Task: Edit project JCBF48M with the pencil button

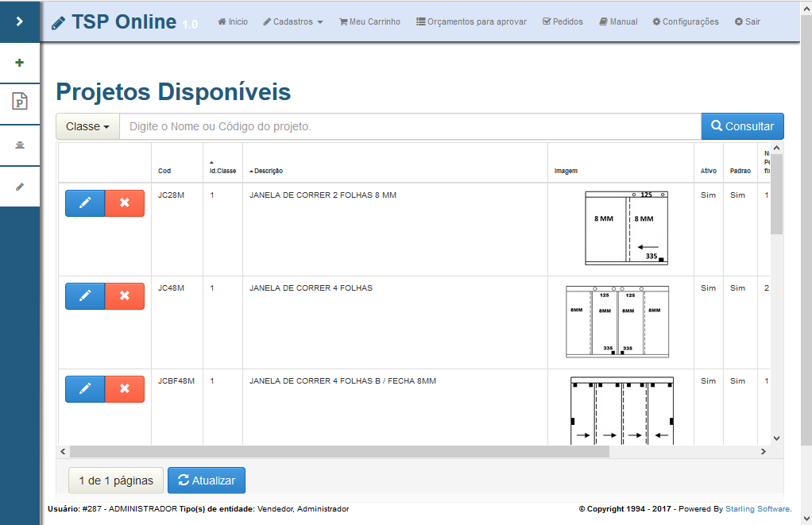Action: 85,389
